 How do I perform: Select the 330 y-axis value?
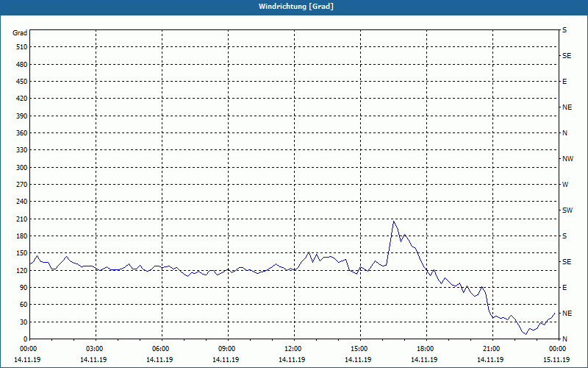[22, 150]
